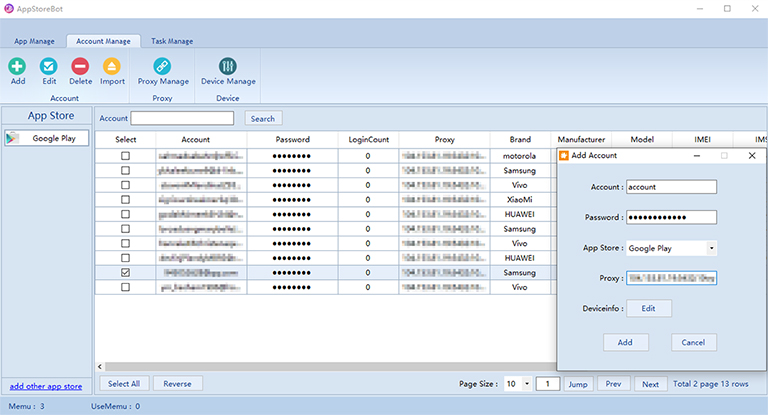Click the Account search input field

click(x=183, y=118)
